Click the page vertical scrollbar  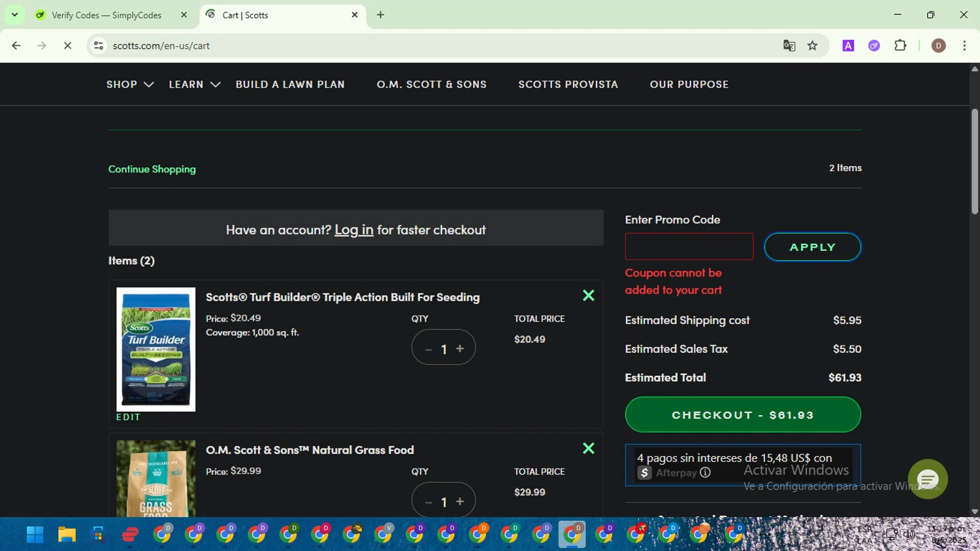tap(974, 161)
